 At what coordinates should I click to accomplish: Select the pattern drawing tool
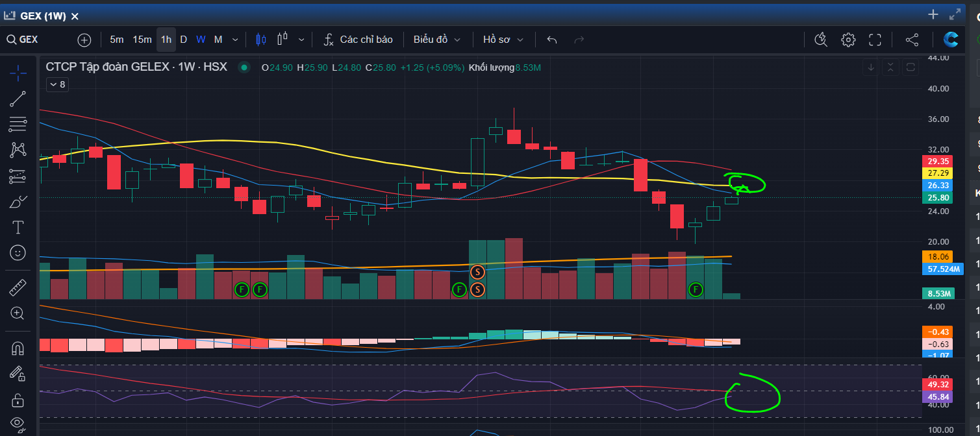point(18,150)
